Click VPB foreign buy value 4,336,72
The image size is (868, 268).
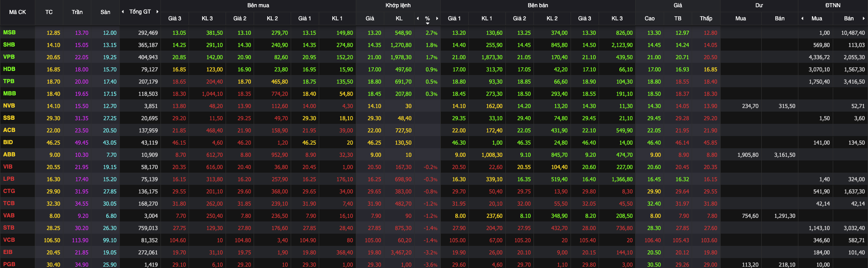[819, 57]
